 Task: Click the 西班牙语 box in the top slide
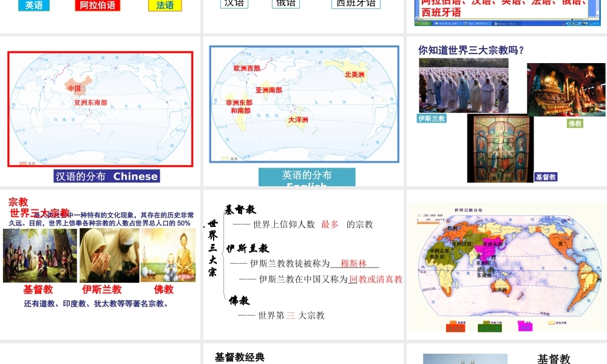coord(356,4)
